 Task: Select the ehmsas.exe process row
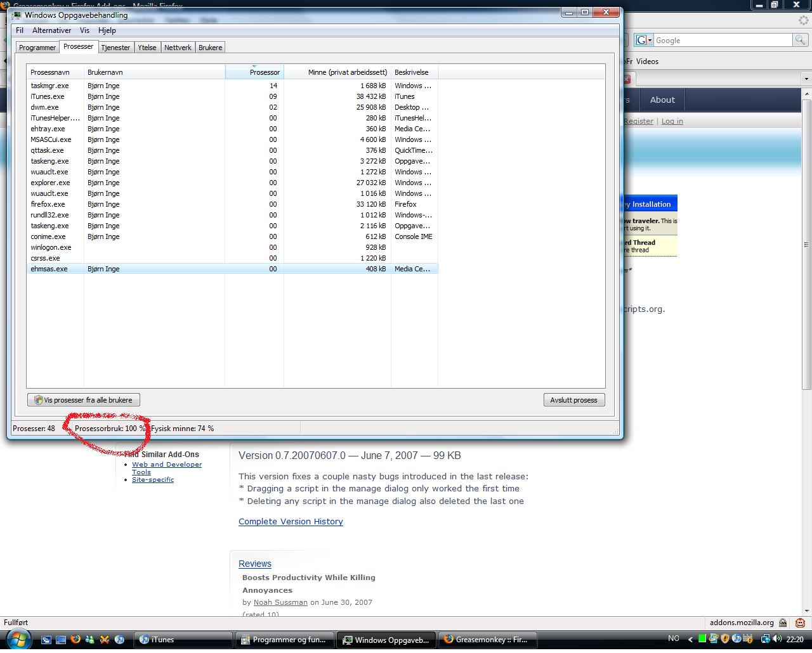pos(232,269)
